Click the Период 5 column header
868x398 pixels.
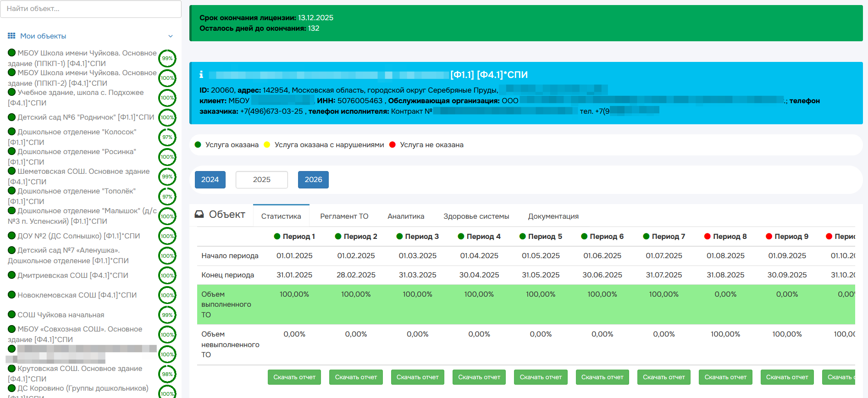point(541,236)
